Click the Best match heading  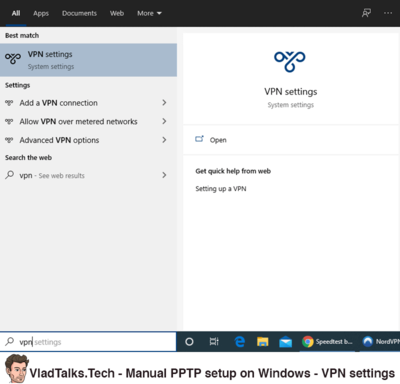pyautogui.click(x=22, y=35)
